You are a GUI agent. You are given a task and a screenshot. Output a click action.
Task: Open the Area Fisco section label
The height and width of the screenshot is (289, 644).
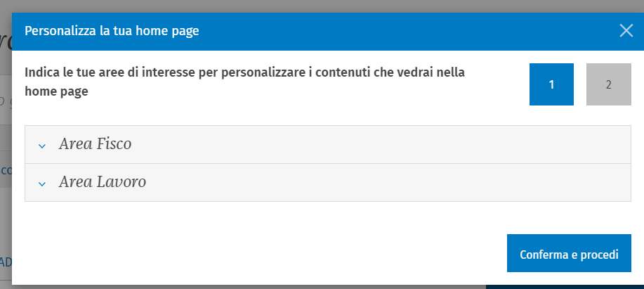(96, 144)
